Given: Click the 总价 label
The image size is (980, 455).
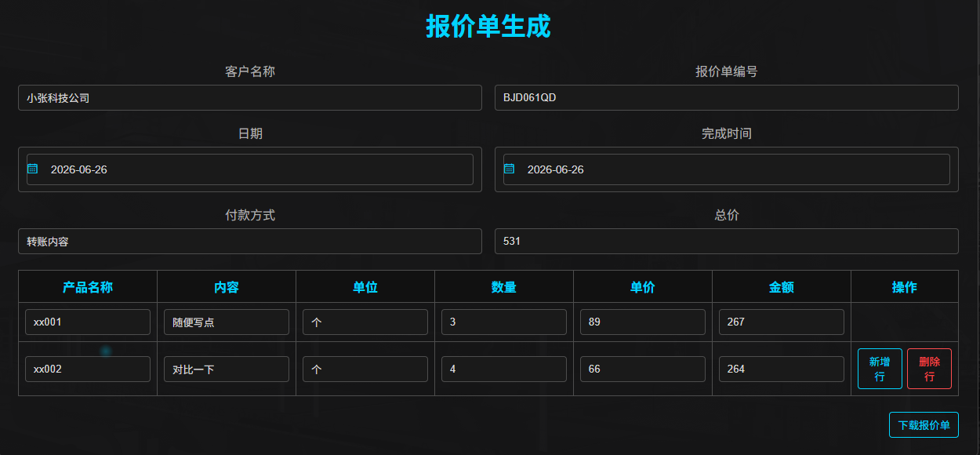Looking at the screenshot, I should click(x=727, y=215).
